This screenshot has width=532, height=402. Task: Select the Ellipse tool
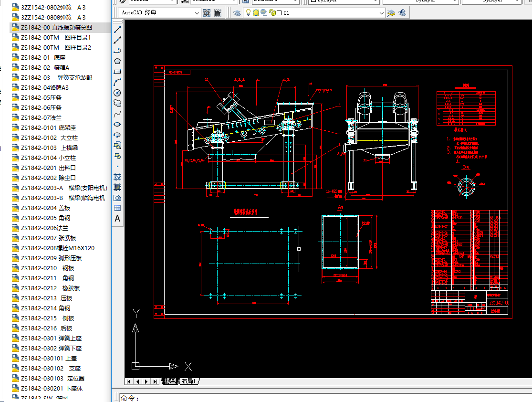point(117,124)
